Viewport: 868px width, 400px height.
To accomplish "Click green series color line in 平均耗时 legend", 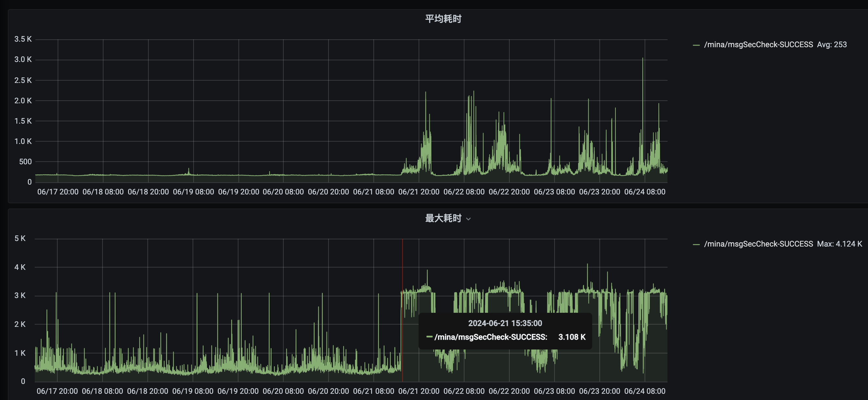I will pos(696,45).
